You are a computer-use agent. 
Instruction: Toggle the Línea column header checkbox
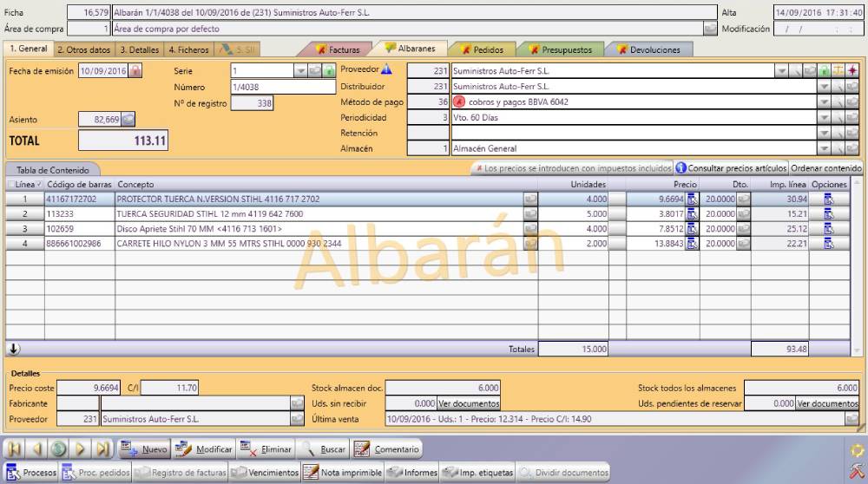[x=11, y=185]
